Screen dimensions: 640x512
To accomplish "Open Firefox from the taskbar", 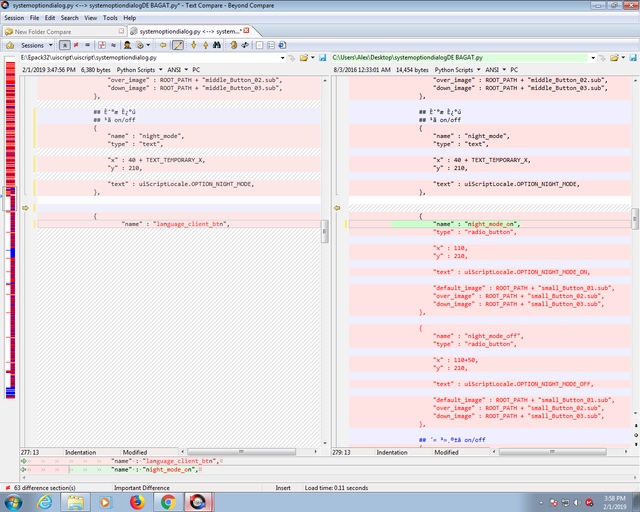I will pyautogui.click(x=137, y=502).
